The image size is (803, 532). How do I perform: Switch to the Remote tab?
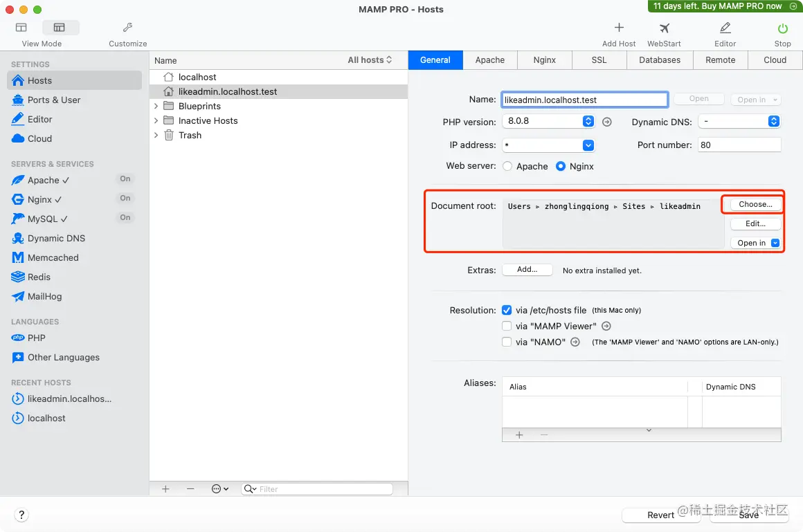click(720, 60)
